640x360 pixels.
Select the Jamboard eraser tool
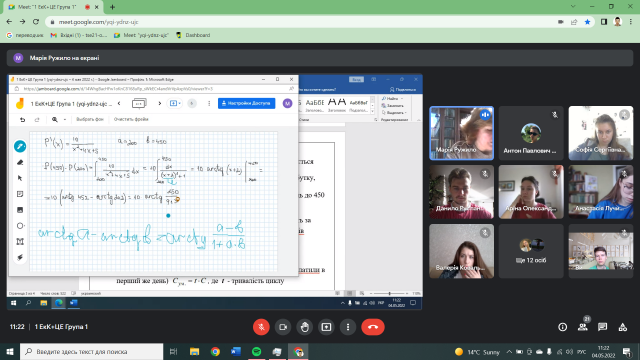20,162
